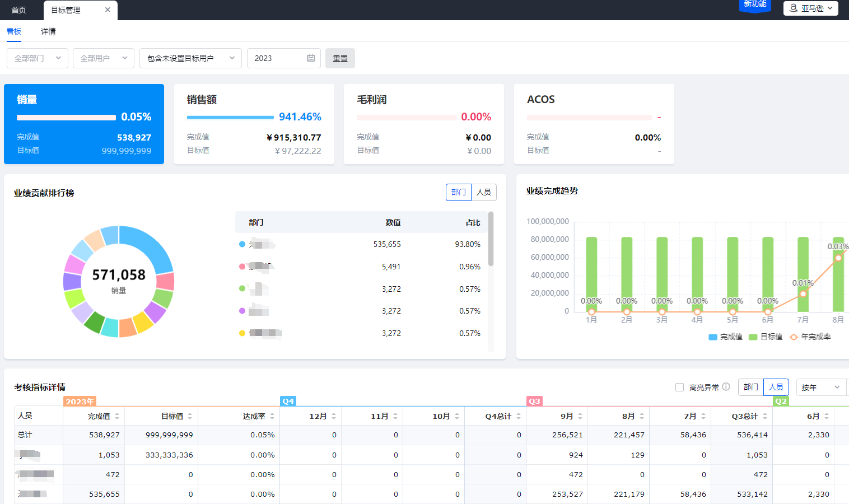This screenshot has width=849, height=504.
Task: Switch to the 详情 tab
Action: [48, 31]
